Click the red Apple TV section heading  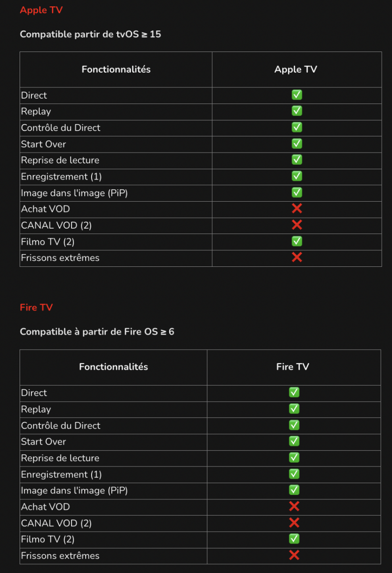pyautogui.click(x=41, y=10)
